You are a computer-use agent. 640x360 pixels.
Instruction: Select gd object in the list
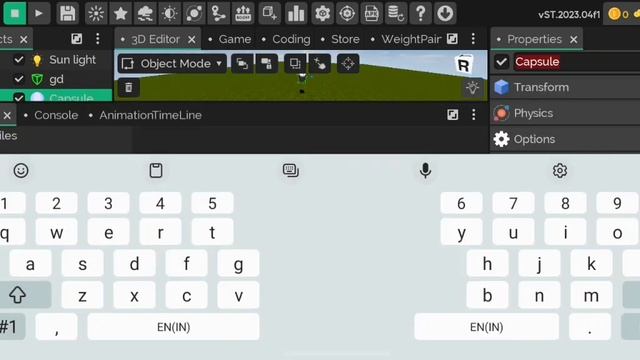(56, 79)
